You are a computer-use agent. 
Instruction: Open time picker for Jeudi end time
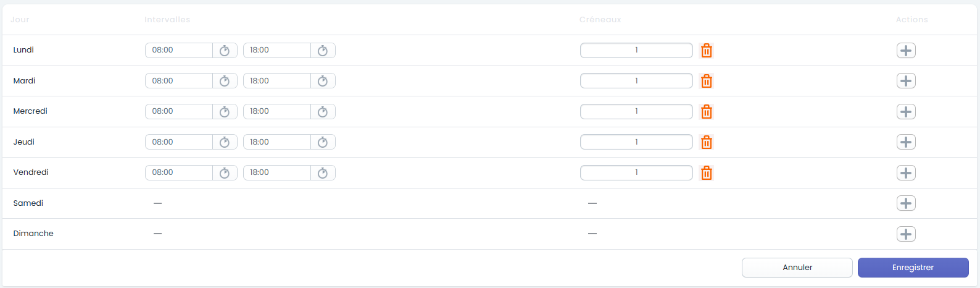[323, 142]
